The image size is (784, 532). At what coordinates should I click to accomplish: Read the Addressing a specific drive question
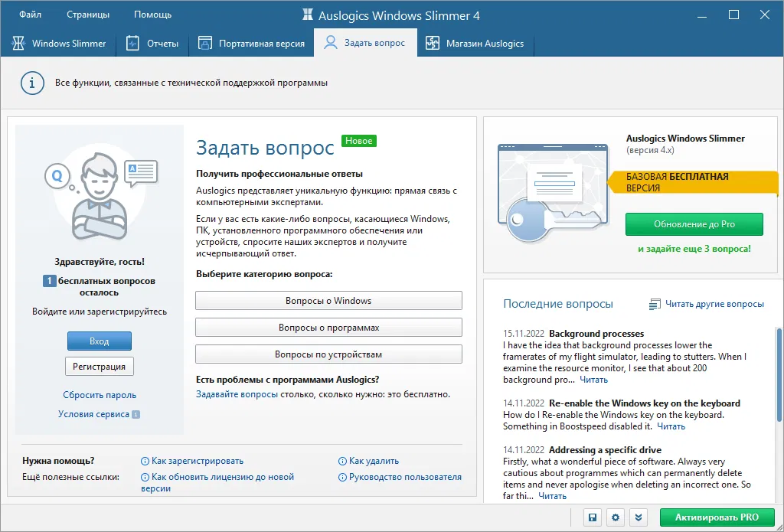(x=553, y=496)
